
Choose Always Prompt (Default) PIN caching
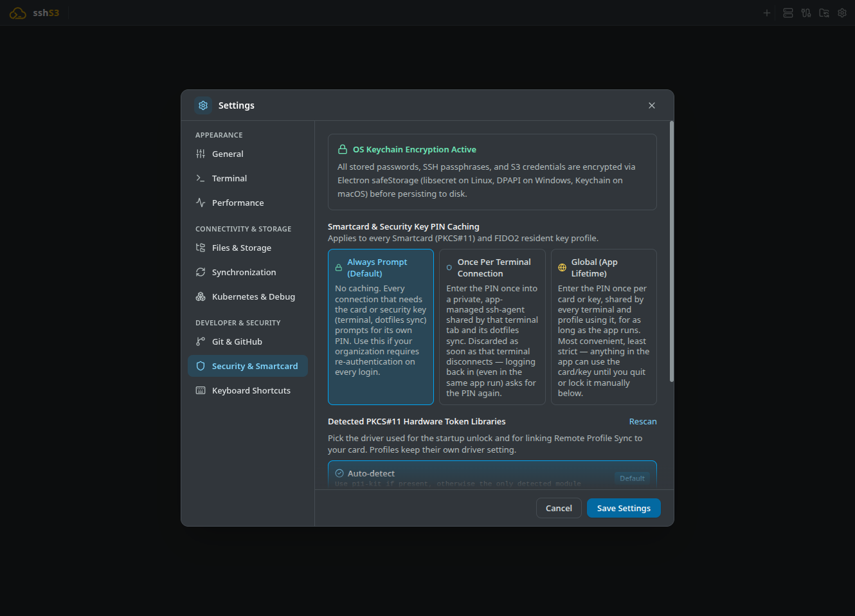click(381, 327)
